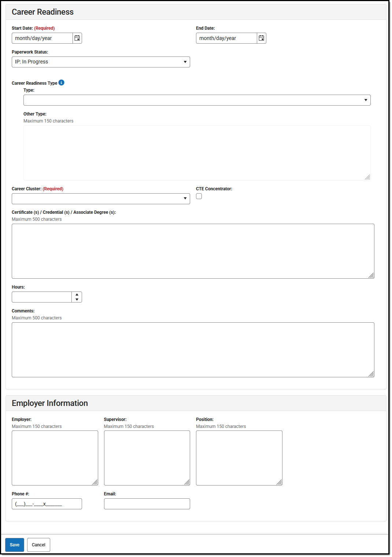
Task: Open the End Date calendar picker
Action: pyautogui.click(x=261, y=38)
